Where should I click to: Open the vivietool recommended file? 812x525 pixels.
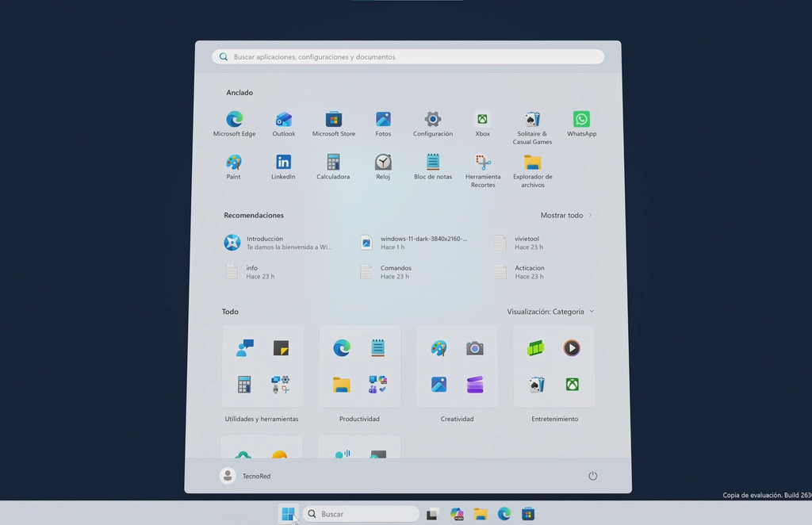tap(520, 243)
